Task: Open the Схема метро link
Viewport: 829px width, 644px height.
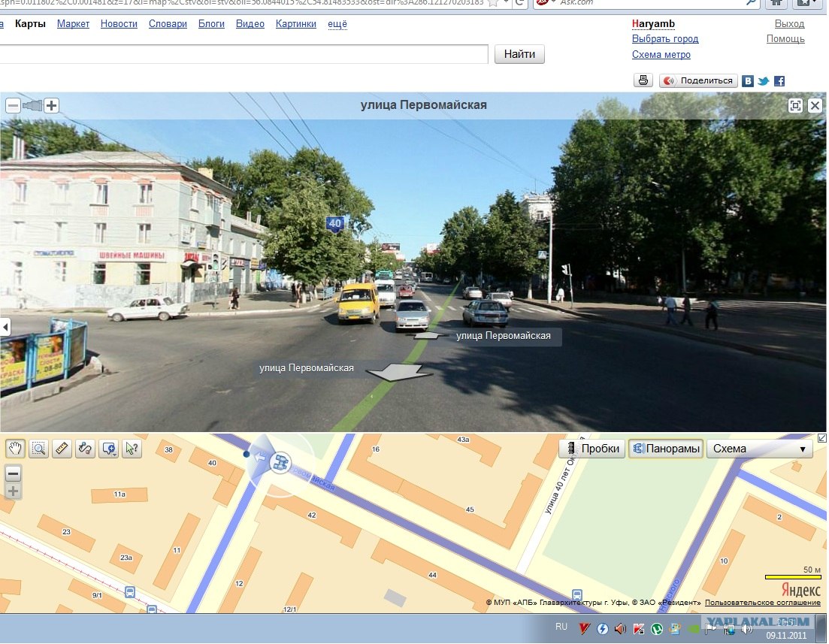Action: click(661, 54)
